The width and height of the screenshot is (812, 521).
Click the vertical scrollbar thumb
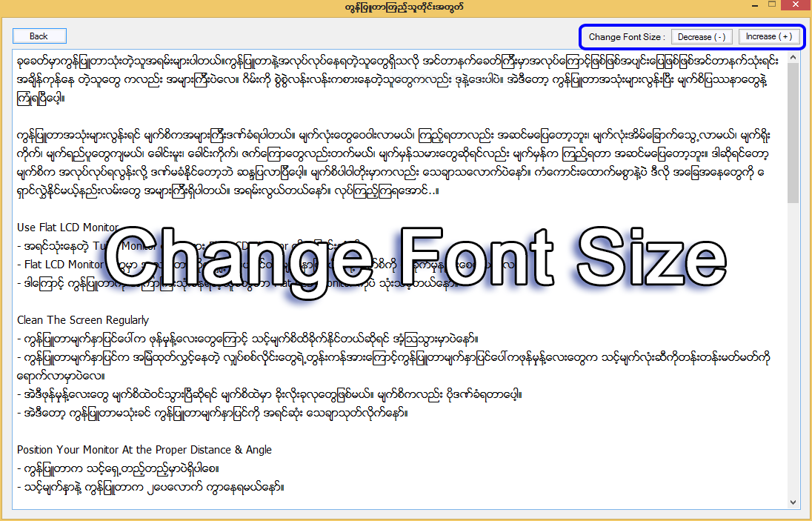(793, 133)
